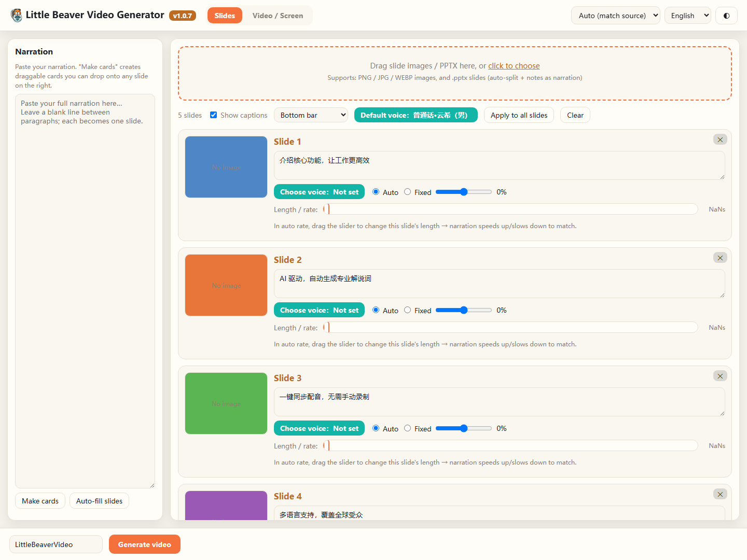
Task: Click the "Slide 3" heading
Action: tap(287, 378)
